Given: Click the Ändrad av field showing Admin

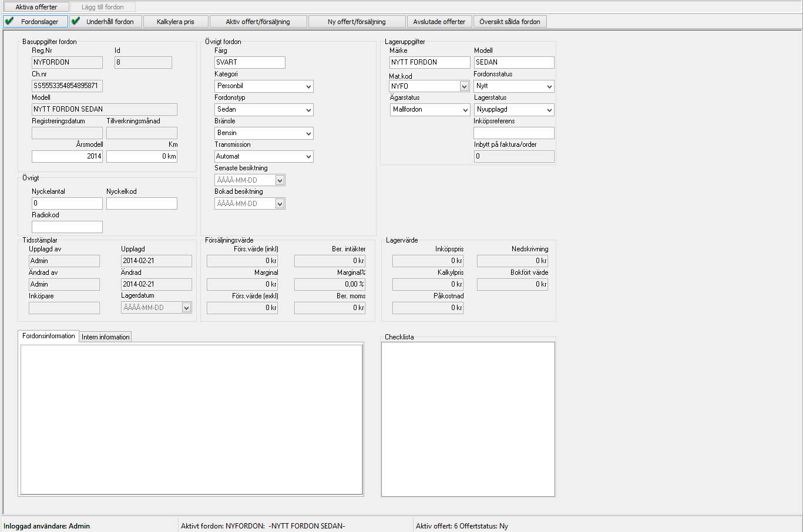Looking at the screenshot, I should (64, 284).
